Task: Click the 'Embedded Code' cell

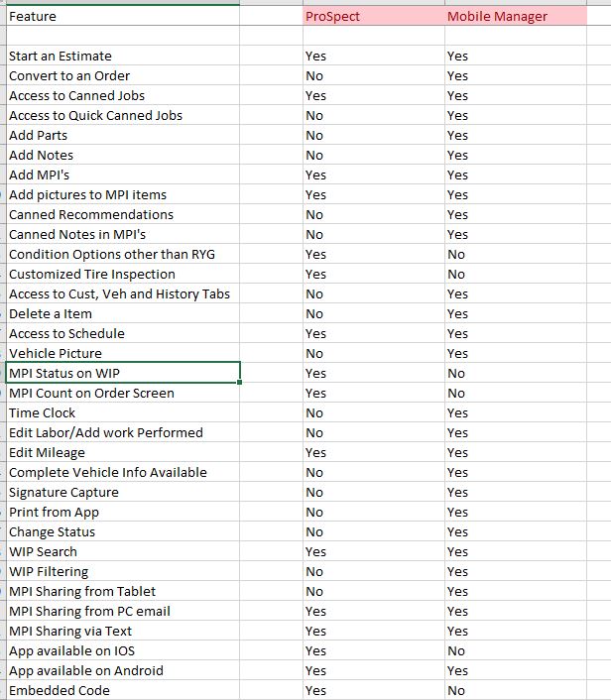Action: [x=123, y=690]
